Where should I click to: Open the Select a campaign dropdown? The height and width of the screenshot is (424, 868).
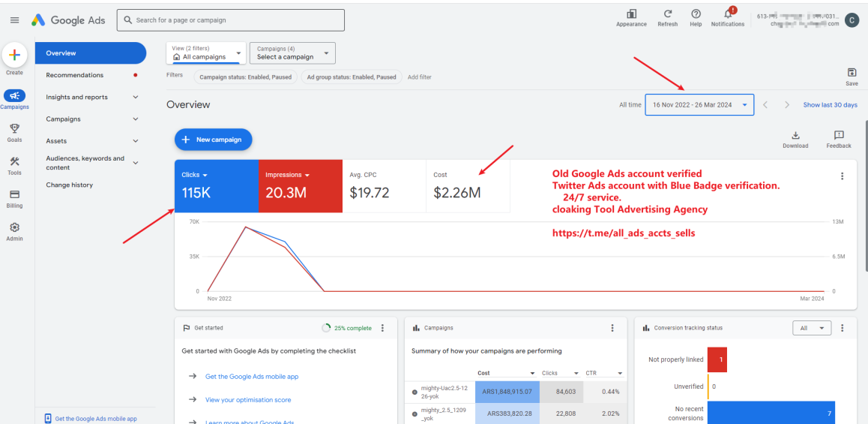click(x=292, y=53)
